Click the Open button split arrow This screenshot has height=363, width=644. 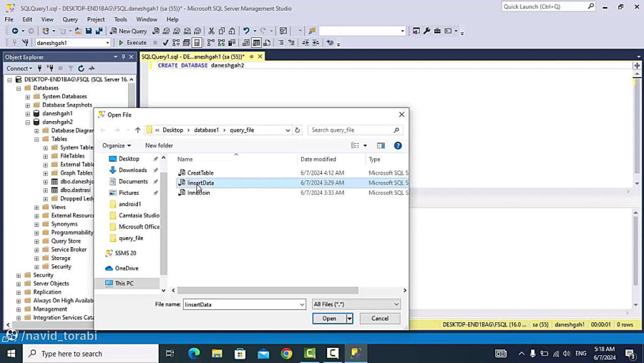pyautogui.click(x=349, y=318)
